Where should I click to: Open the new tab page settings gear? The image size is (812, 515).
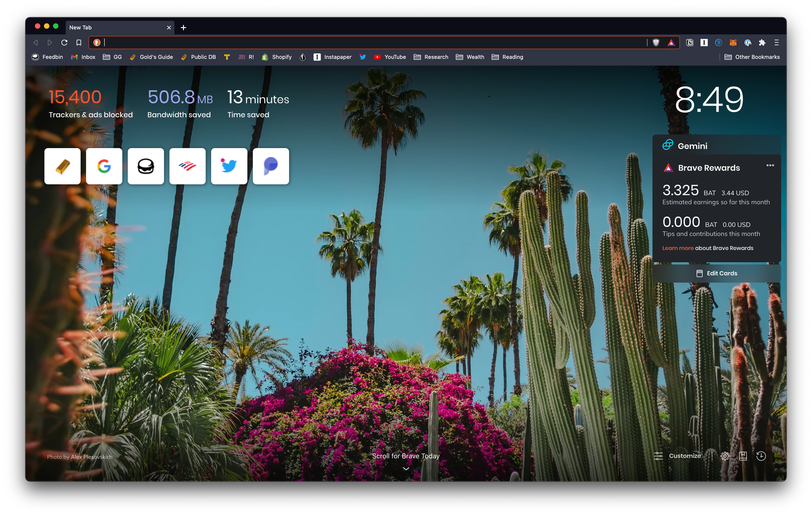click(725, 456)
